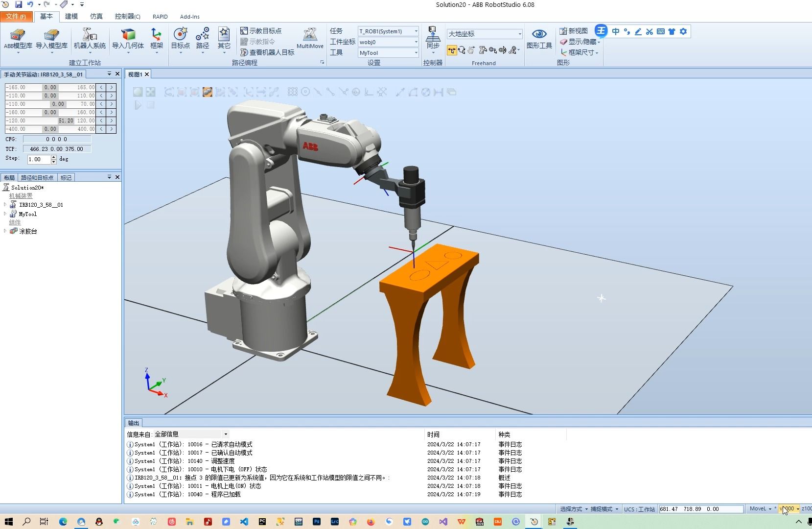812x529 pixels.
Task: Toggle the Freehand move tool
Action: 452,50
